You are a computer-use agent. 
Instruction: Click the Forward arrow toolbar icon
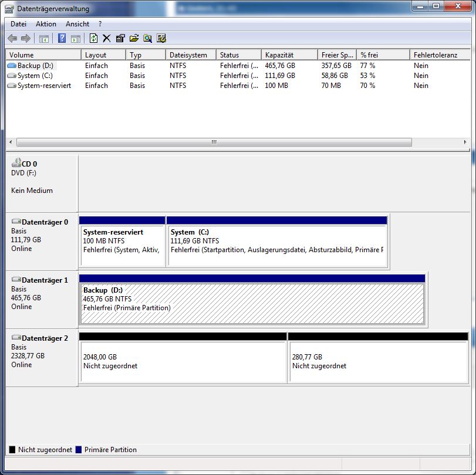(x=26, y=38)
